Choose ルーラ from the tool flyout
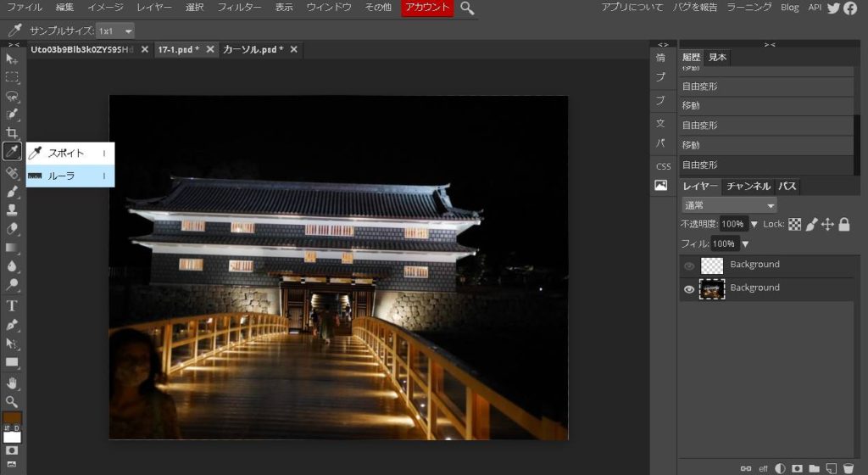This screenshot has width=868, height=475. coord(62,176)
